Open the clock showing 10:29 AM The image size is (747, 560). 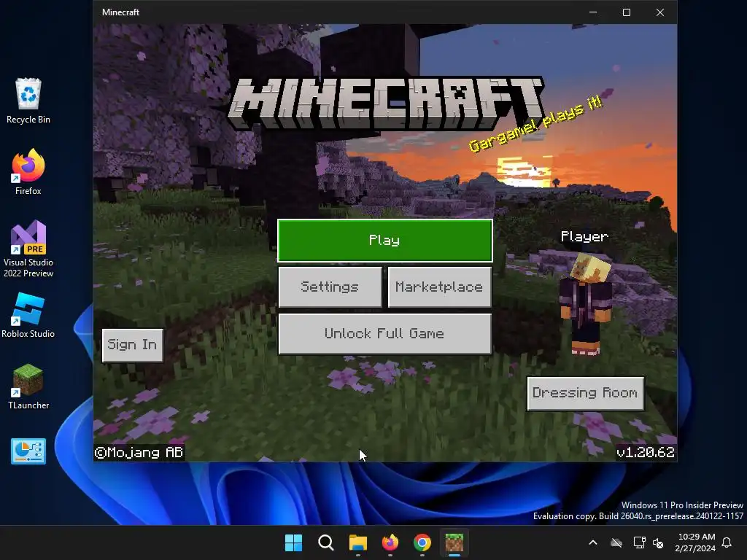(x=695, y=542)
